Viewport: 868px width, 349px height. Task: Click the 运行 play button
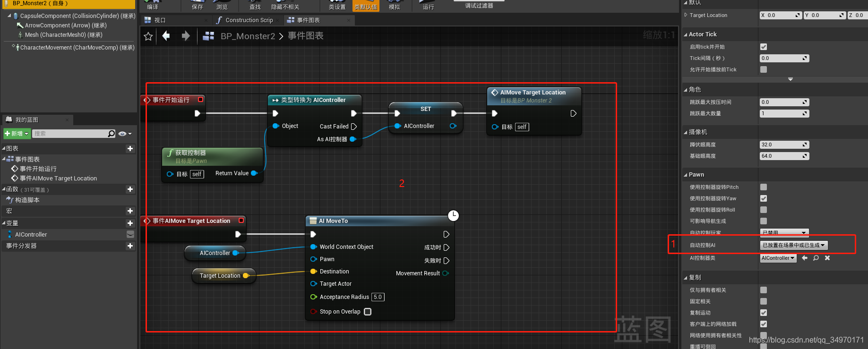[429, 5]
